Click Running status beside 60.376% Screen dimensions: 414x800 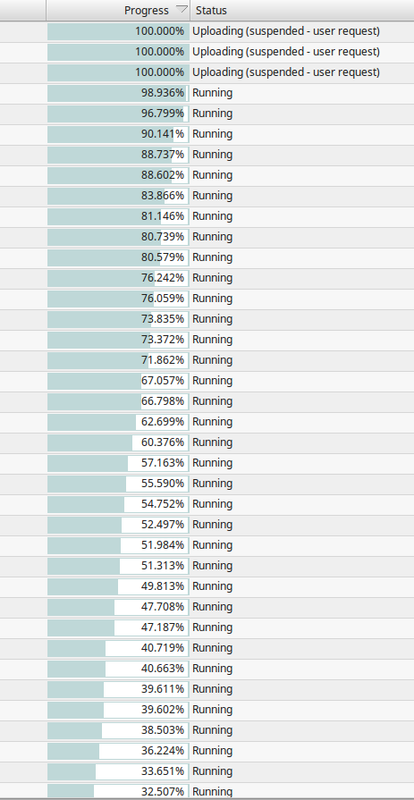[212, 442]
